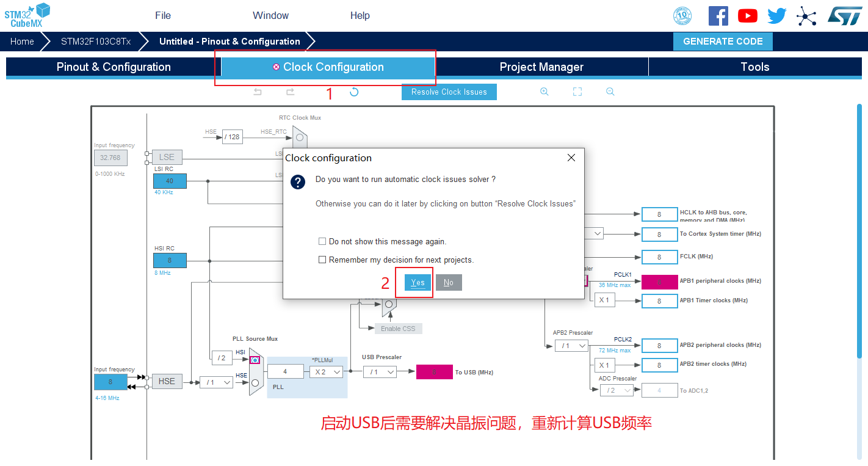
Task: Edit Cortex System timer value field
Action: pyautogui.click(x=659, y=235)
